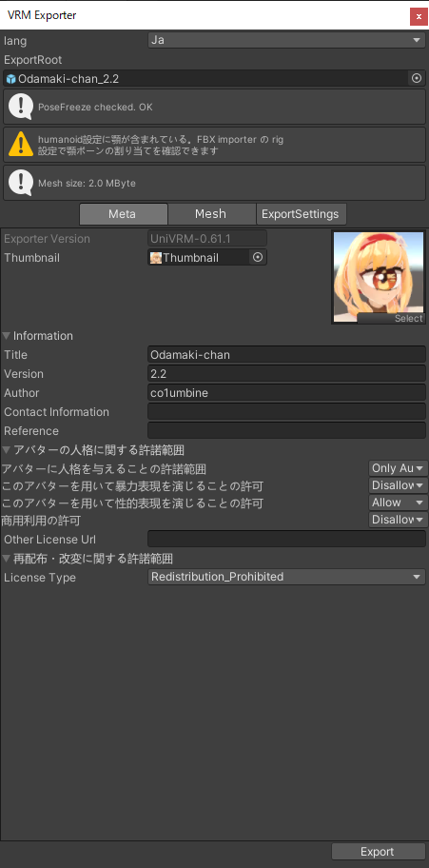Click the Contact Information label
This screenshot has height=868, width=429.
tap(56, 412)
